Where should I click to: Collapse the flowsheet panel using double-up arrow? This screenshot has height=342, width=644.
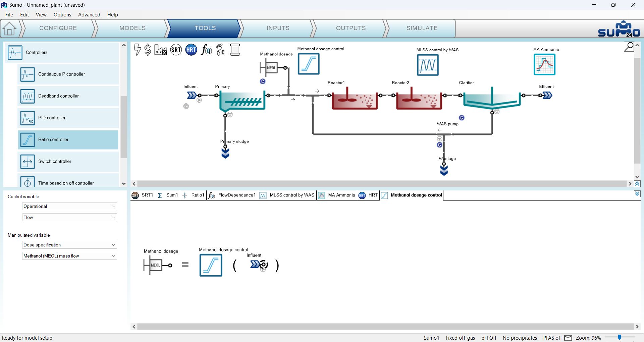pos(637,184)
